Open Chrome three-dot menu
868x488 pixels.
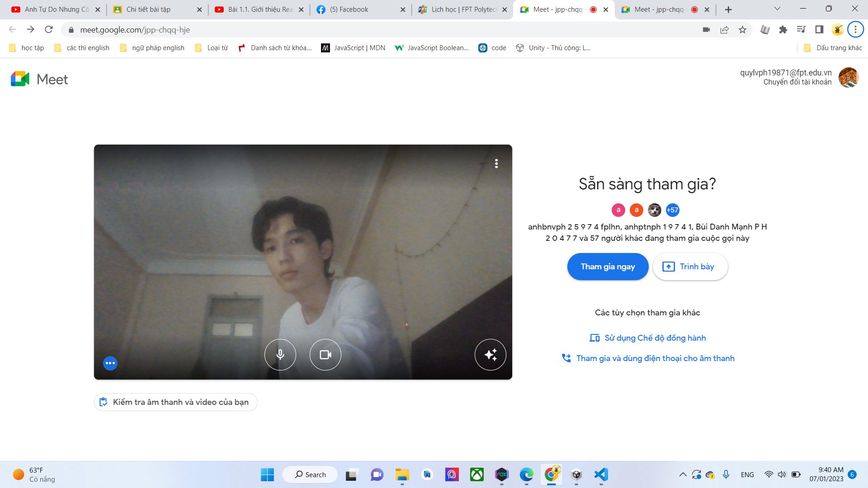click(855, 30)
